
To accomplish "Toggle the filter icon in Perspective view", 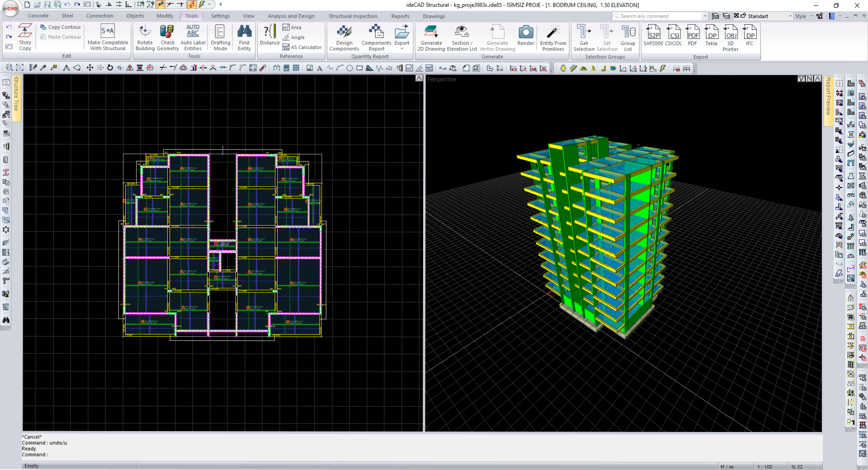I will click(801, 79).
